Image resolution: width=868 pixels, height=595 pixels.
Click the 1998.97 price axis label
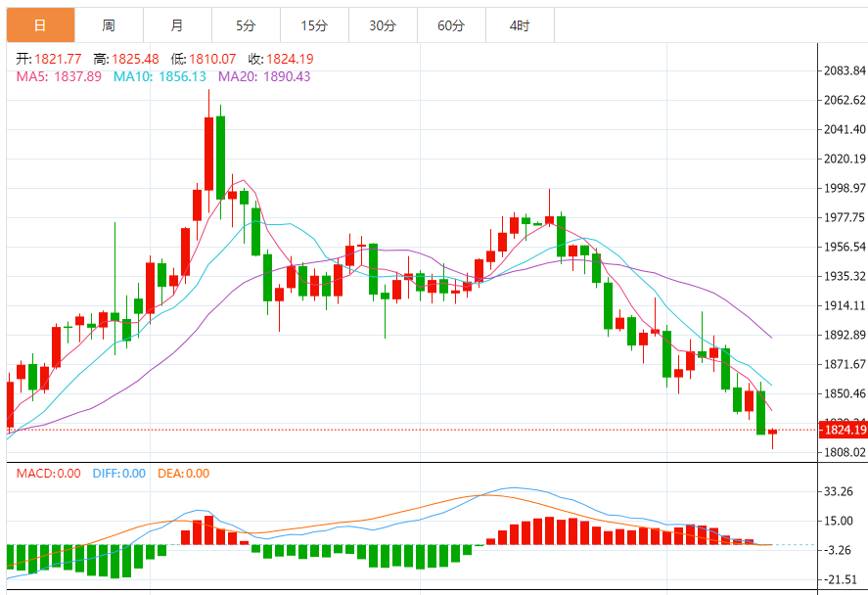(x=845, y=188)
